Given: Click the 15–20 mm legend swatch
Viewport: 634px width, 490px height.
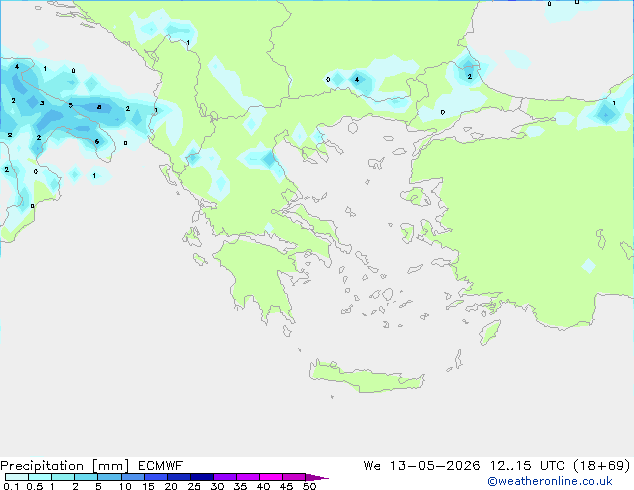Looking at the screenshot, I should pos(156,477).
